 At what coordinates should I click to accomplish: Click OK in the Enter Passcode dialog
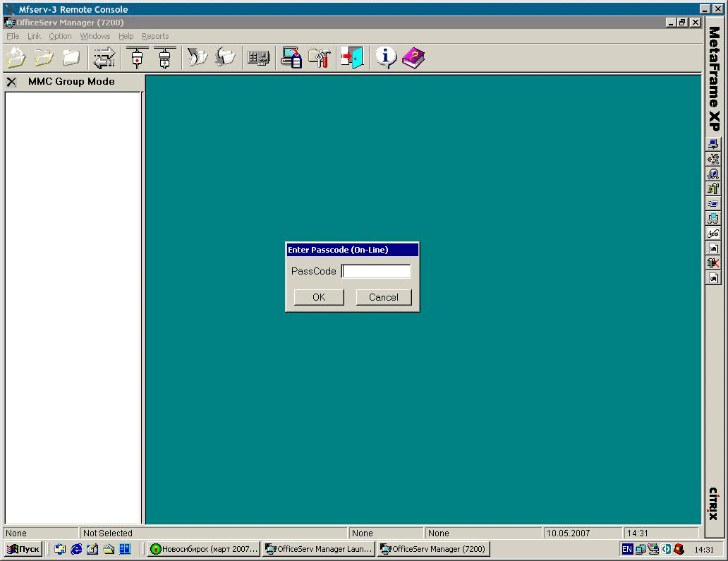(319, 297)
